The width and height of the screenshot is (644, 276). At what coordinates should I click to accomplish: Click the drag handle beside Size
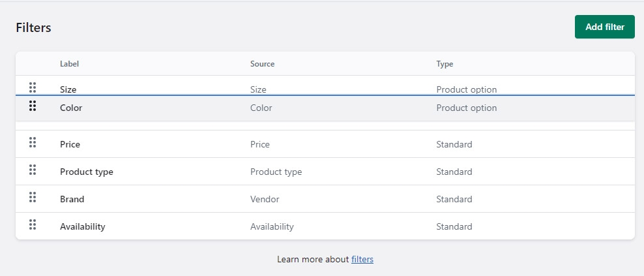click(x=33, y=87)
